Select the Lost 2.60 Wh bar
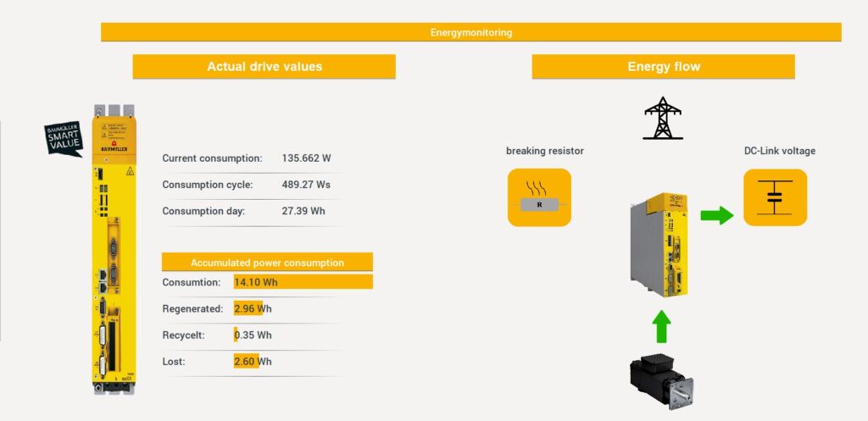Image resolution: width=868 pixels, height=421 pixels. 247,362
